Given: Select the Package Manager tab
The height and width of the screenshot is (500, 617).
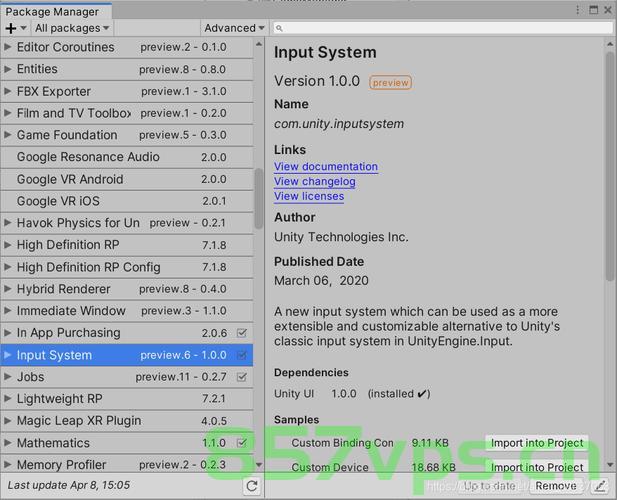Looking at the screenshot, I should 55,11.
